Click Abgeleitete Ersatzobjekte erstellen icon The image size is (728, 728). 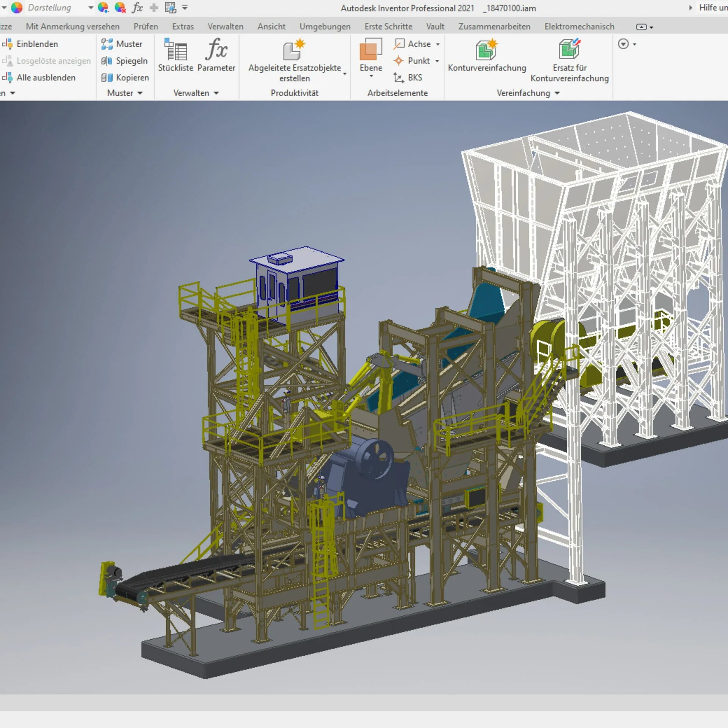[x=294, y=50]
